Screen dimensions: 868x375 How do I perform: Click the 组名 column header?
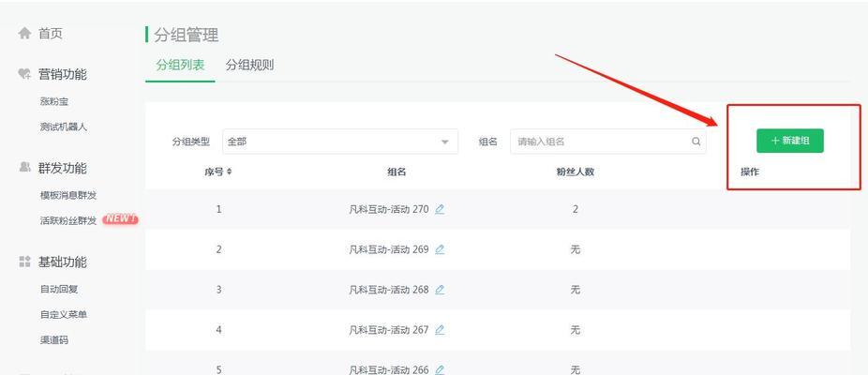pos(397,172)
